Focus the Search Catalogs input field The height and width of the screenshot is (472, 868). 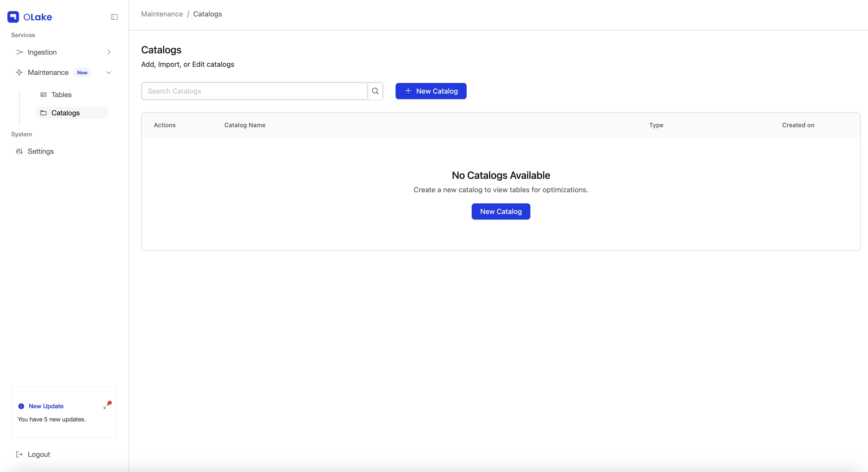click(254, 91)
